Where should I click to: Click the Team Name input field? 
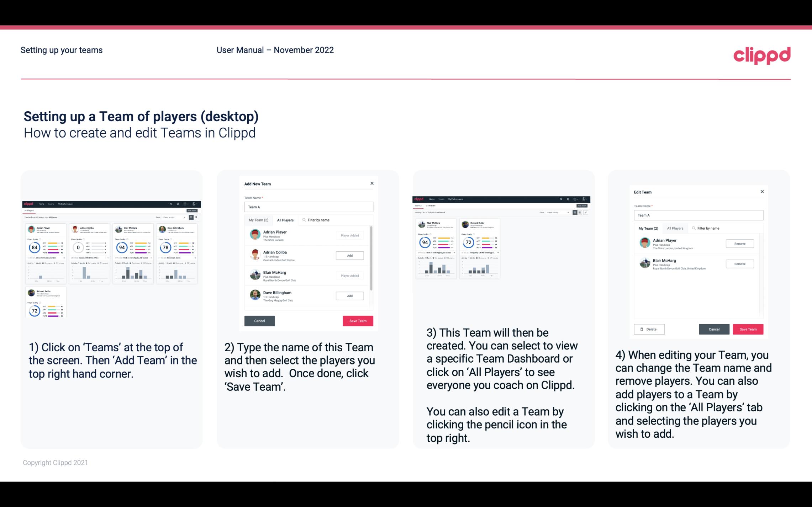(x=309, y=207)
